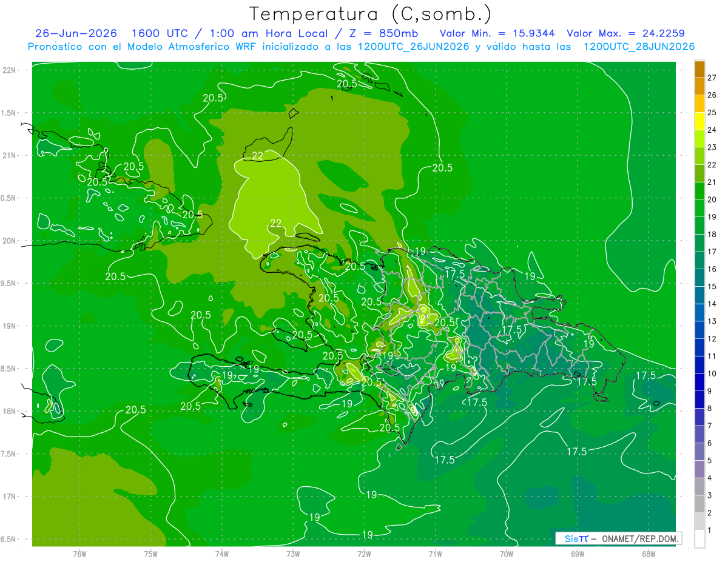This screenshot has width=728, height=562.
Task: Click the 'Sisπ – ONAMET/REP.DOM.' credit box
Action: pos(619,538)
